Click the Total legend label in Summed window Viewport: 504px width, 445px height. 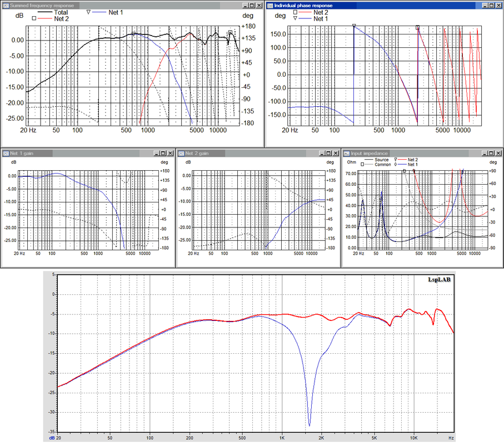click(61, 12)
